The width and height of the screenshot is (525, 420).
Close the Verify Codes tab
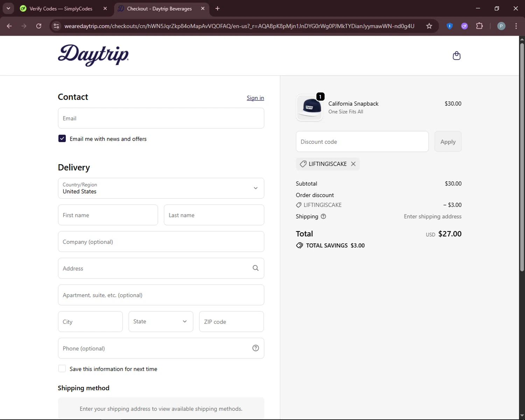(x=105, y=8)
